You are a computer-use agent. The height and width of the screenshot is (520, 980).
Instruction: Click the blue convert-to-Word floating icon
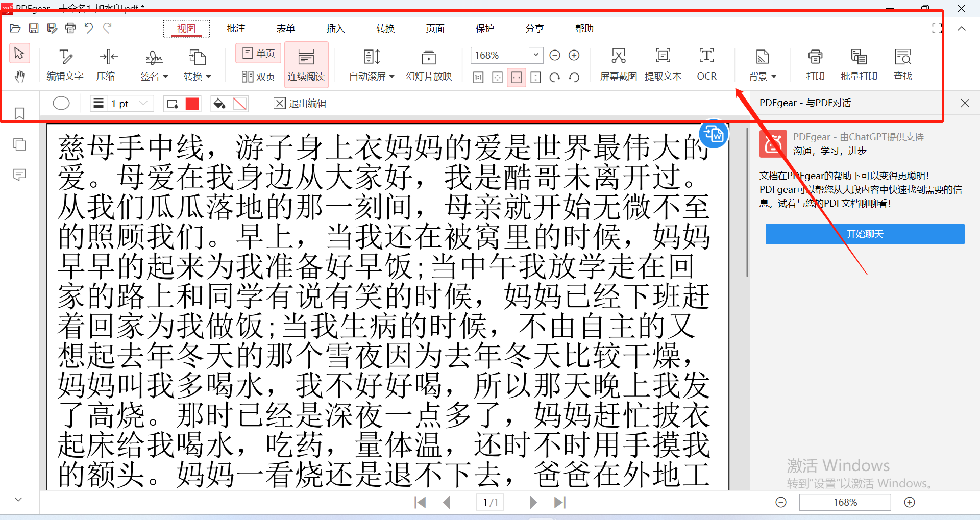point(713,135)
